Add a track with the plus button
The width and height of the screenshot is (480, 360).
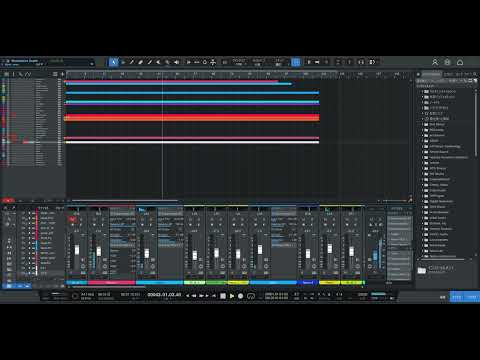(62, 74)
